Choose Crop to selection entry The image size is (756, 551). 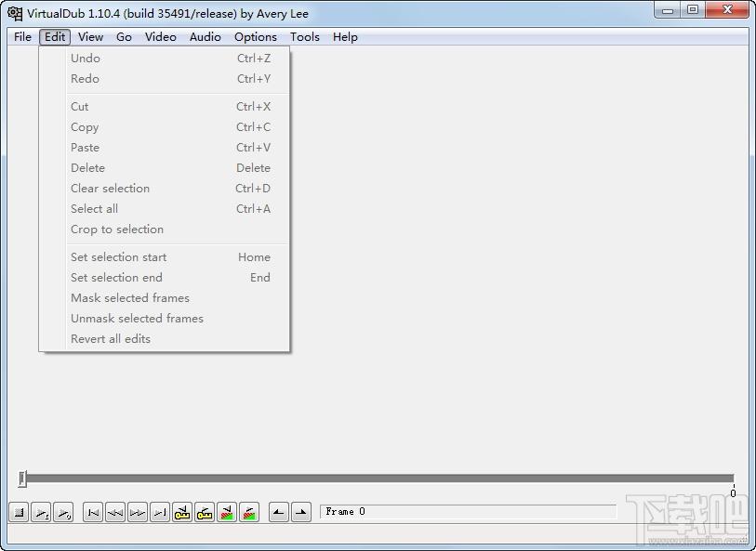[165, 230]
